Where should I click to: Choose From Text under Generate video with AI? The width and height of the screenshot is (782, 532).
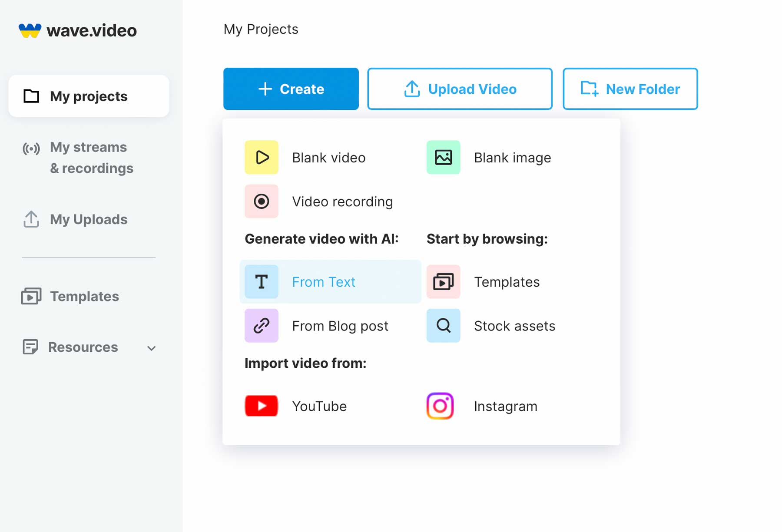[x=323, y=281]
